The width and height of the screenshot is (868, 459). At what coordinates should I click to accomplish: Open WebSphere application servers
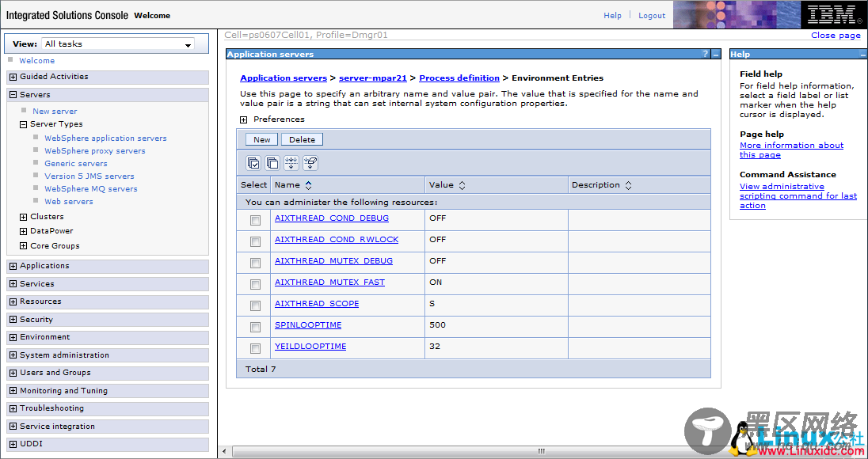click(x=106, y=138)
